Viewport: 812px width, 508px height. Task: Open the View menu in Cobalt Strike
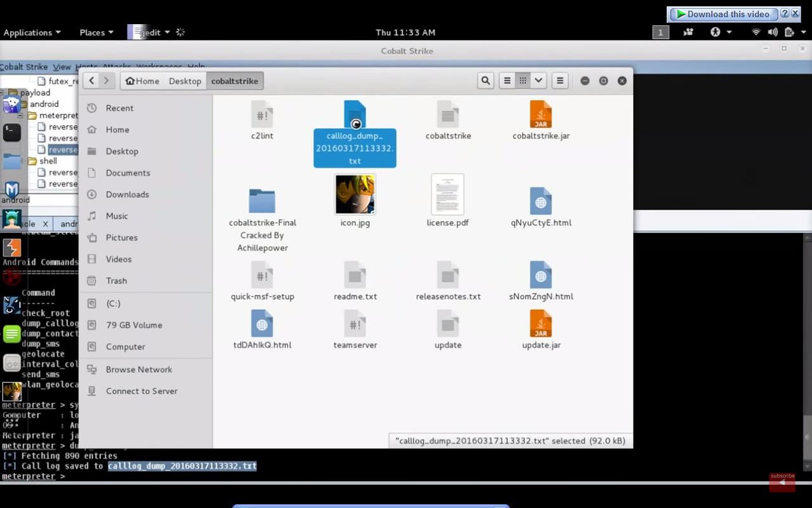coord(62,67)
